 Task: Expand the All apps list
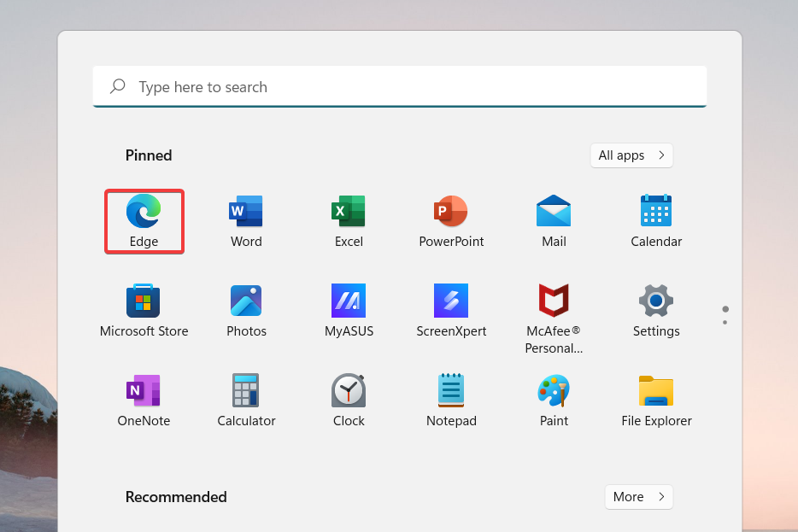point(631,155)
